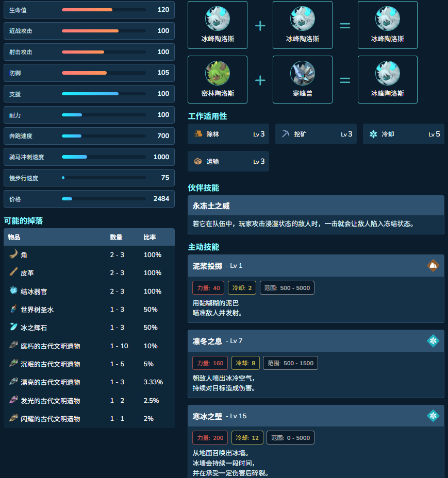Open the 密林陶洛斯 parent card
This screenshot has width=448, height=478.
click(218, 79)
